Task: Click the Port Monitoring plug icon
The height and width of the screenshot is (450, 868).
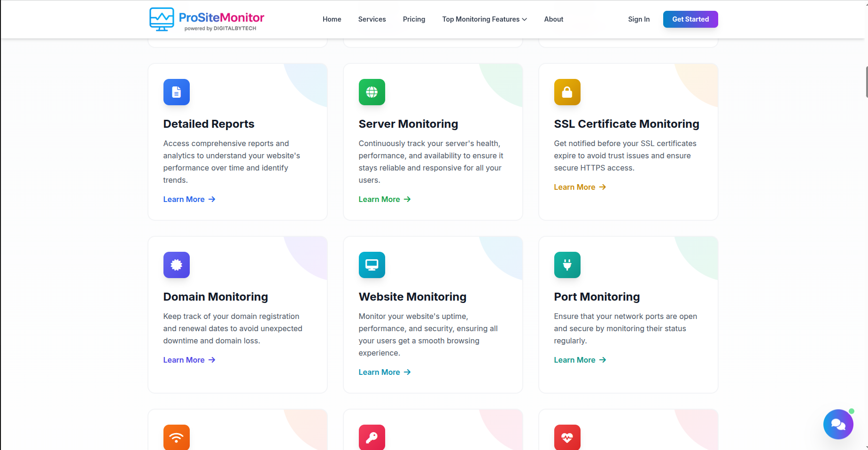Action: point(567,265)
